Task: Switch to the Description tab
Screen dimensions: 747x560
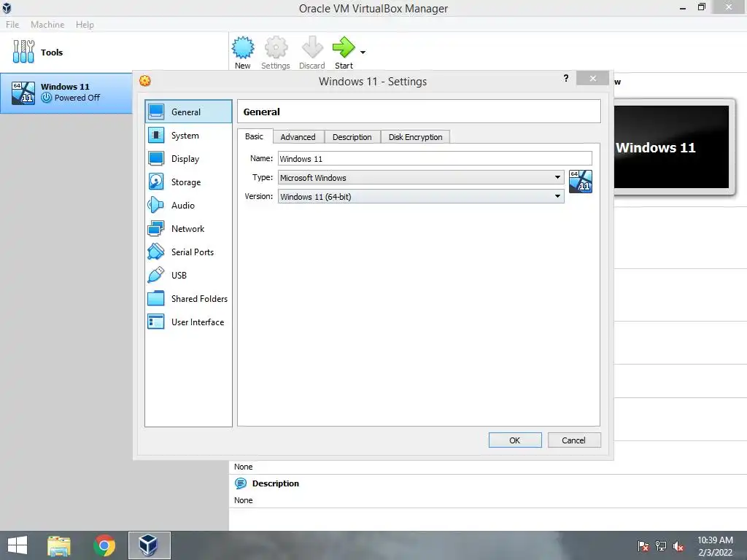Action: (x=352, y=137)
